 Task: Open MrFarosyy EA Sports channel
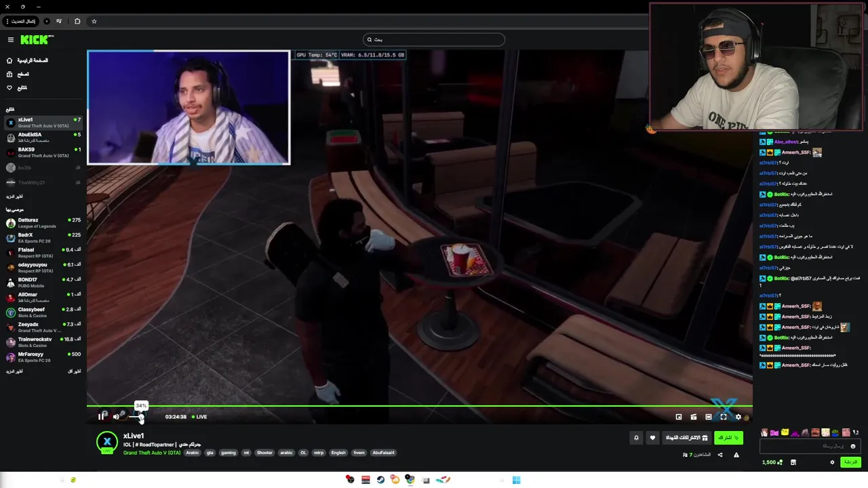tap(43, 357)
